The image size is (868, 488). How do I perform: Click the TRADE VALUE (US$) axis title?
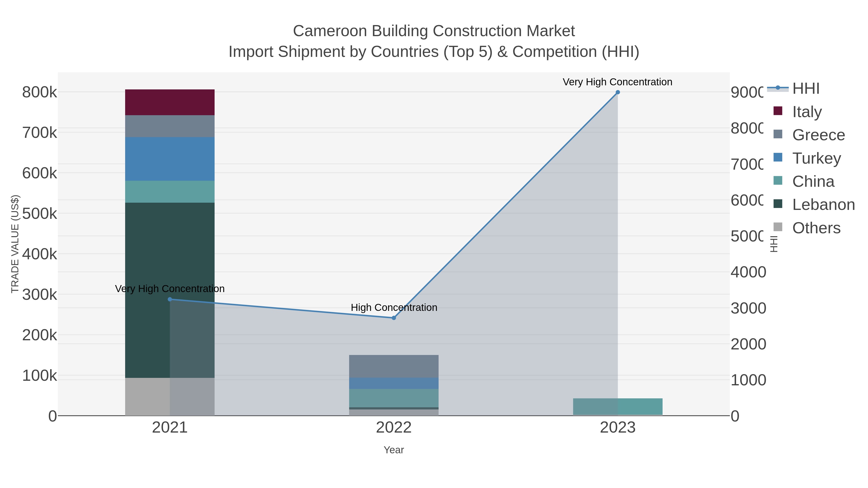point(15,244)
